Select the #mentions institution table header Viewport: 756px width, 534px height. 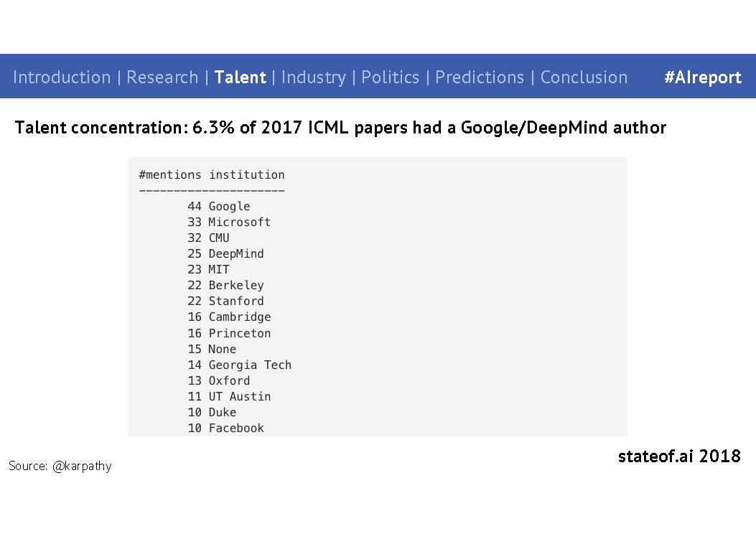(212, 174)
